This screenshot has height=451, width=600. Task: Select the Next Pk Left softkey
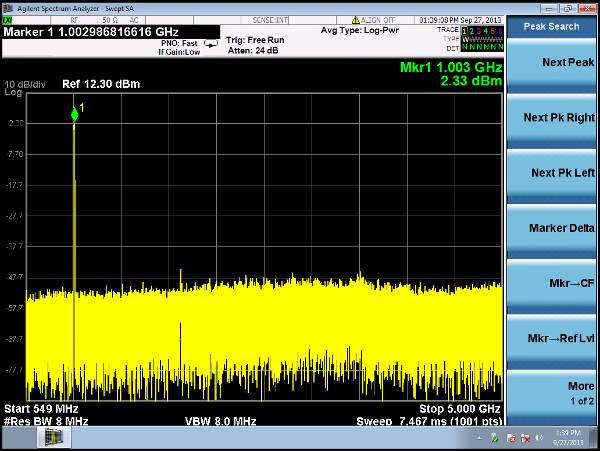557,173
